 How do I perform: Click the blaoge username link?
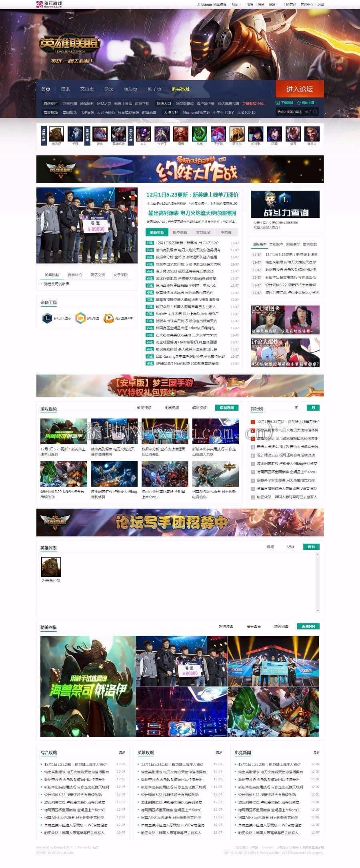tap(206, 4)
